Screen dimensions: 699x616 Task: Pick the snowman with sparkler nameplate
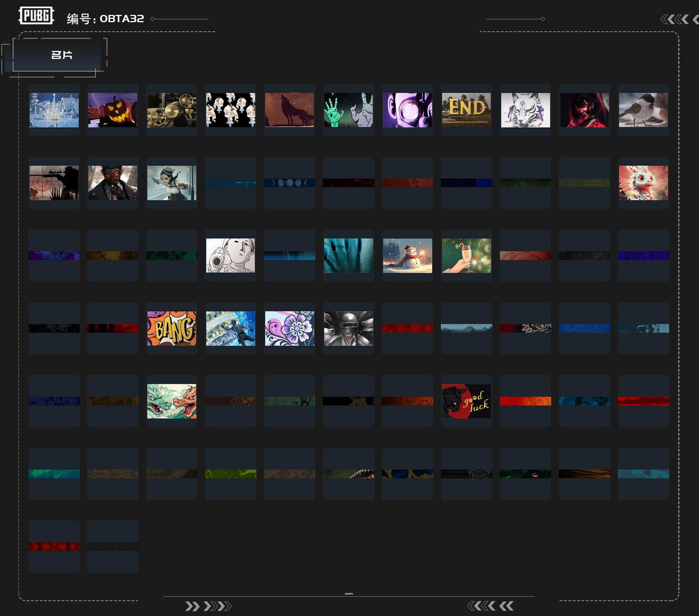point(408,255)
